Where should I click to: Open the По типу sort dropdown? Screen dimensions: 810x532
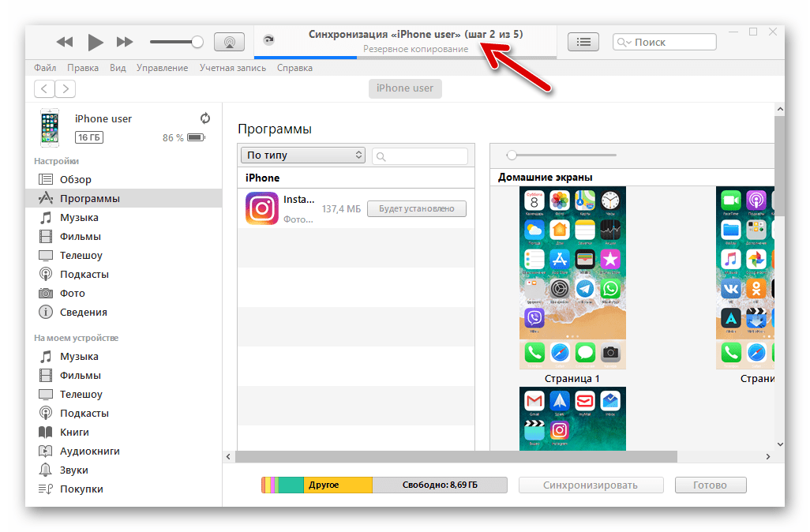click(x=302, y=155)
